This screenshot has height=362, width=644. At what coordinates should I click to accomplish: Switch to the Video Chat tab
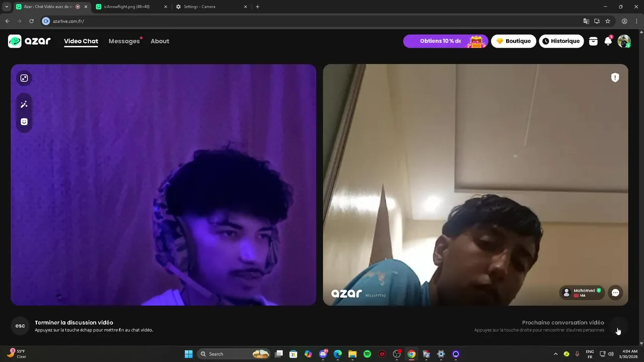pos(81,41)
